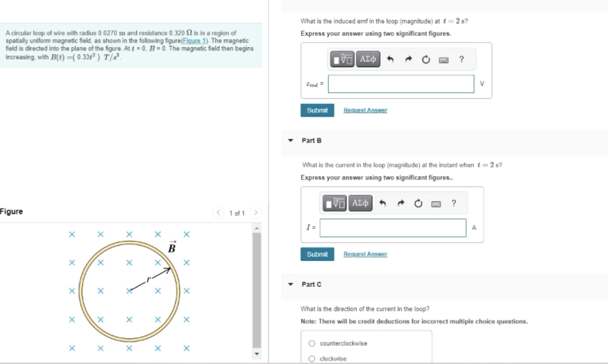Screen dimensions: 608x364
Task: Submit the Part A answer
Action: (x=317, y=110)
